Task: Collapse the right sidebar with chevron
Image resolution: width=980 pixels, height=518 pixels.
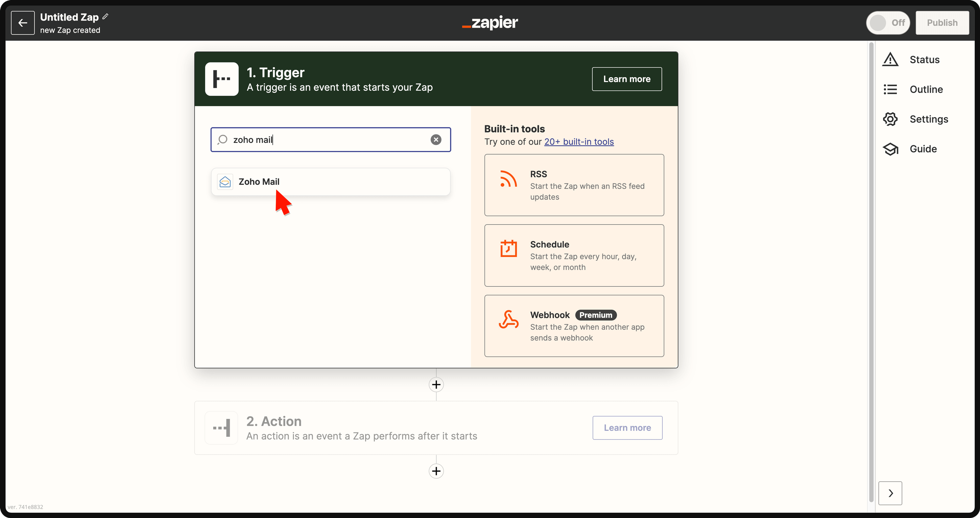Action: 890,493
